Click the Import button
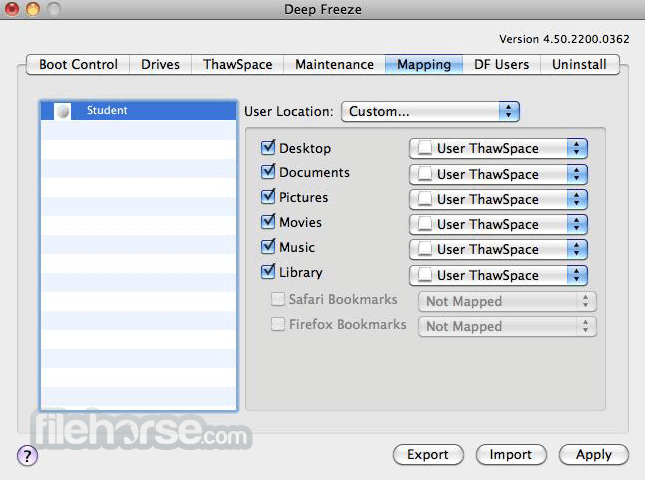The width and height of the screenshot is (645, 480). [511, 454]
